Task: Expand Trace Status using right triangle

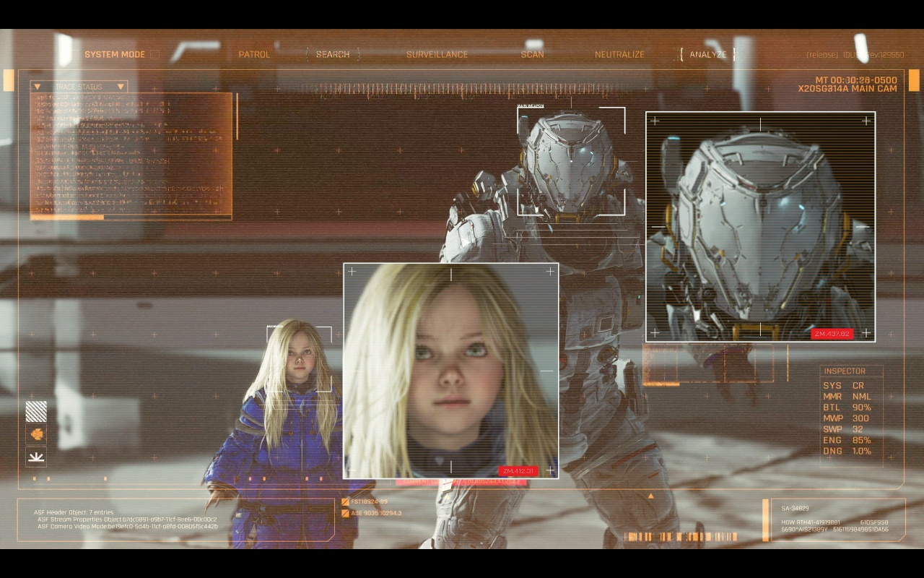Action: coord(121,87)
